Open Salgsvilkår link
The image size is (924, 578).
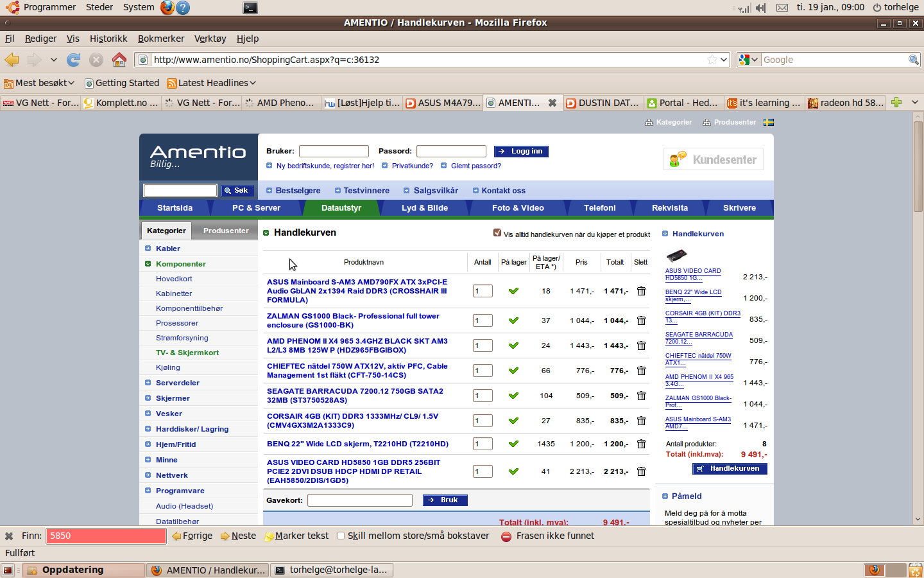point(436,191)
